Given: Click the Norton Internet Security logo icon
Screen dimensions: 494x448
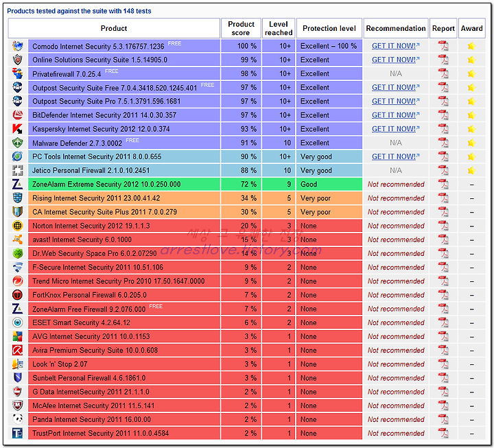Looking at the screenshot, I should (x=18, y=226).
